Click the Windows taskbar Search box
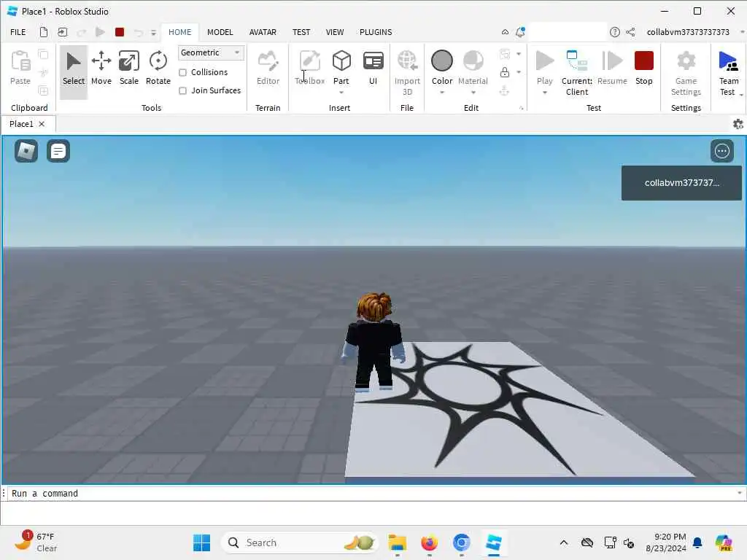The width and height of the screenshot is (747, 560). (299, 542)
